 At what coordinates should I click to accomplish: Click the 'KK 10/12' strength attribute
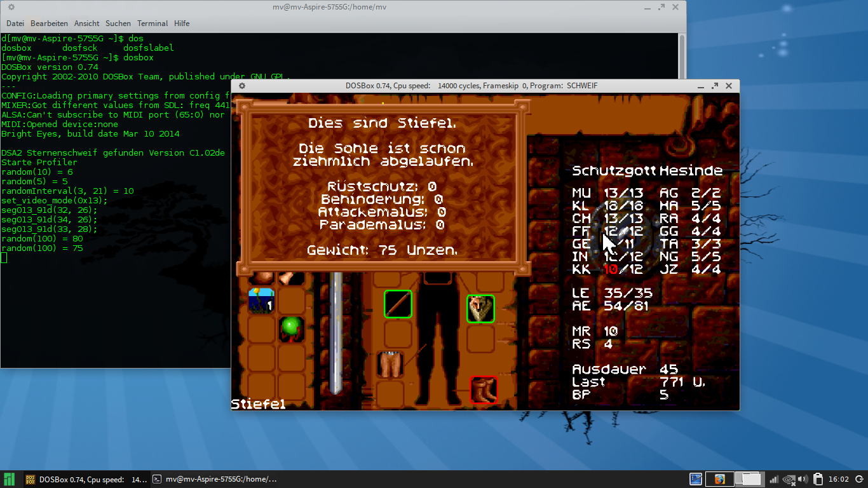click(x=607, y=269)
